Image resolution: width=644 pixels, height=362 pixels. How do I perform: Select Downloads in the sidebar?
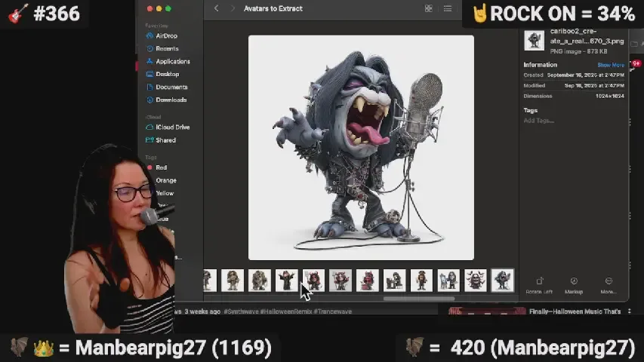coord(171,100)
